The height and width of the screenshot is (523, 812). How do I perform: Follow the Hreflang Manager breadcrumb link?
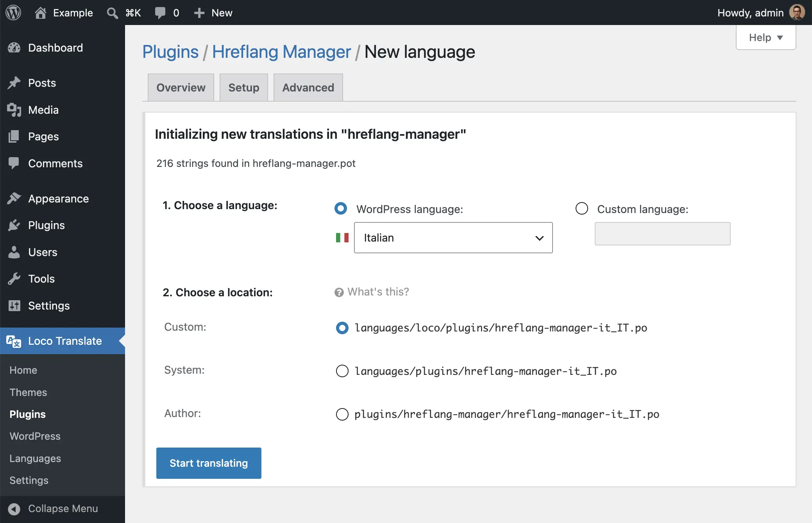pyautogui.click(x=281, y=52)
